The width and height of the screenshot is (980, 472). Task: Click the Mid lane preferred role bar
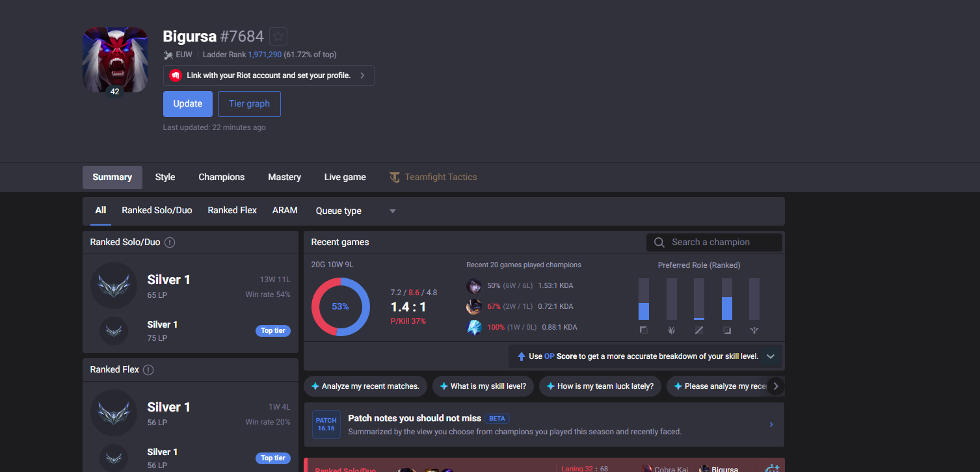699,299
